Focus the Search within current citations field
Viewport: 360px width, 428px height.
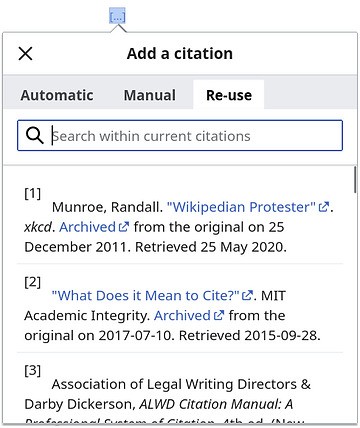[180, 136]
